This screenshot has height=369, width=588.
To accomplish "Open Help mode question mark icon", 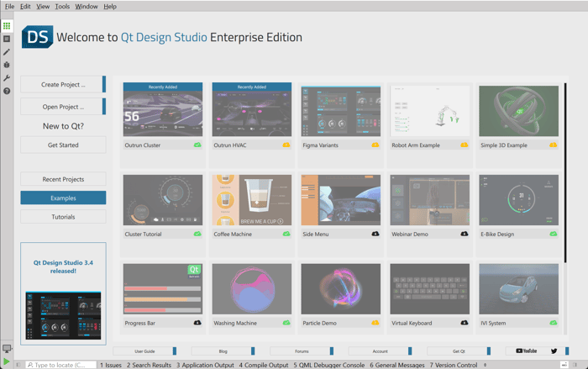I will [7, 91].
